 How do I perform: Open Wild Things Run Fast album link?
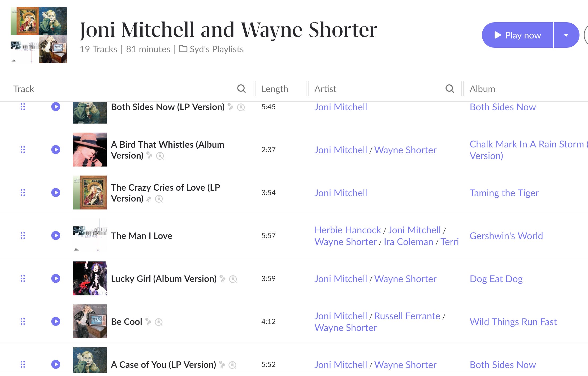513,322
